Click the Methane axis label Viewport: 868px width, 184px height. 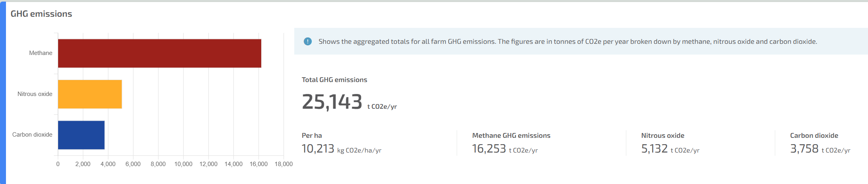(x=41, y=53)
